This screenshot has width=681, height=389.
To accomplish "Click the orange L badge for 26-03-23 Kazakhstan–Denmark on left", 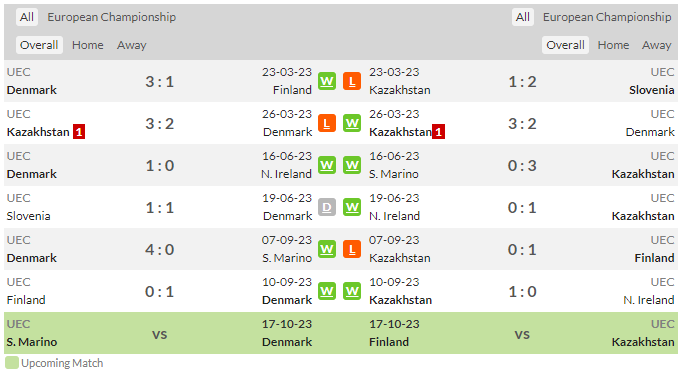I will click(327, 123).
